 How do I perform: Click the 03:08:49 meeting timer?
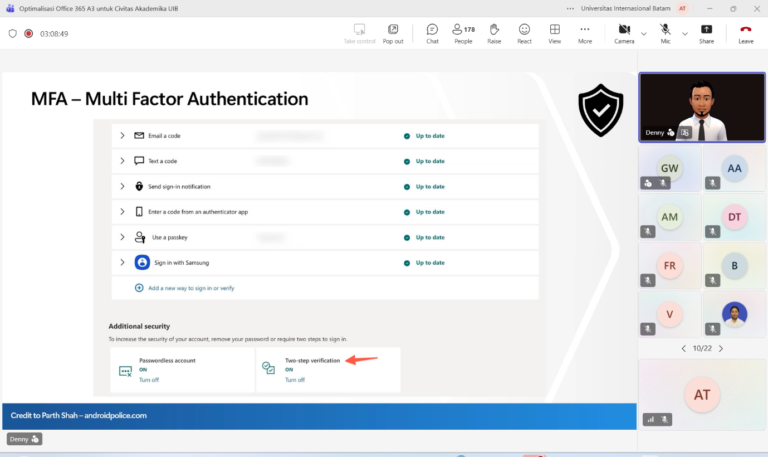(x=54, y=34)
